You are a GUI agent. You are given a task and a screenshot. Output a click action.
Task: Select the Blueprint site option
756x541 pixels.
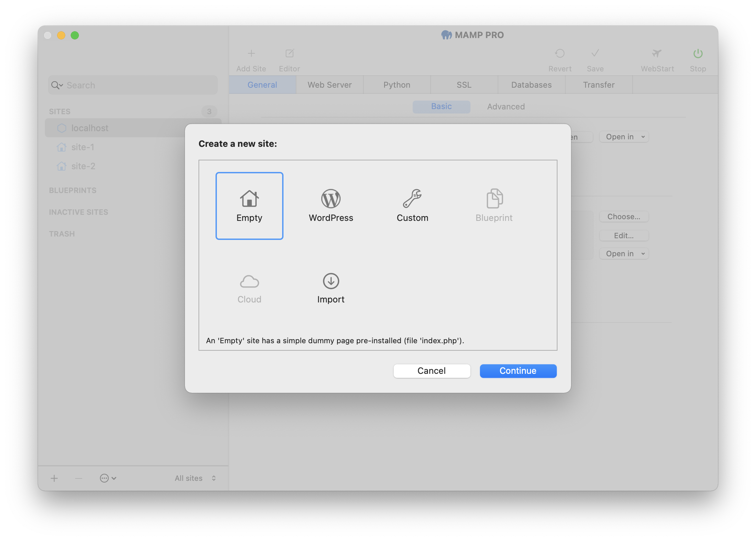(494, 206)
